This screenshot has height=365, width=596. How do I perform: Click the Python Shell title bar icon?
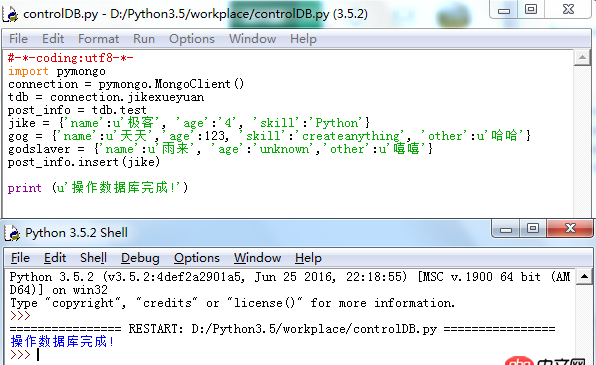click(12, 233)
